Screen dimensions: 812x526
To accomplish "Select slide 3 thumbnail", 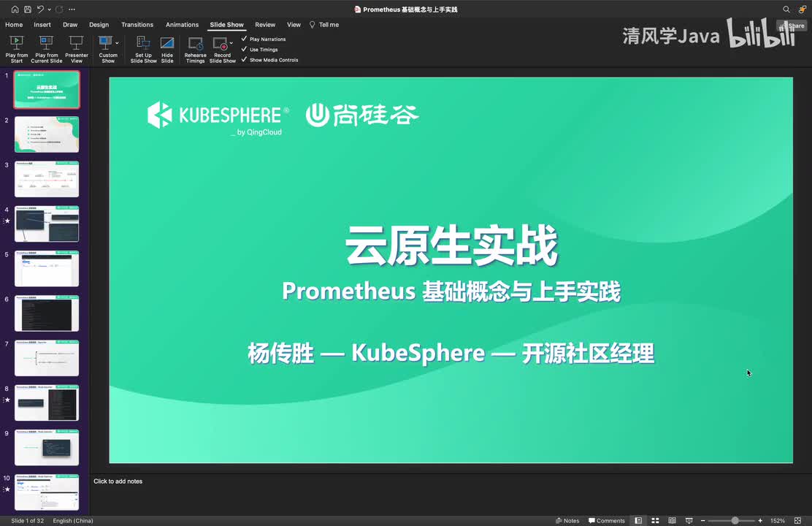I will click(47, 179).
